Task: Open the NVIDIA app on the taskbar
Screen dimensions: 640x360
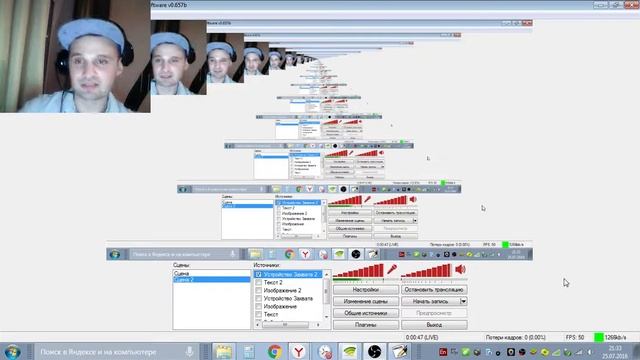Action: click(x=349, y=351)
